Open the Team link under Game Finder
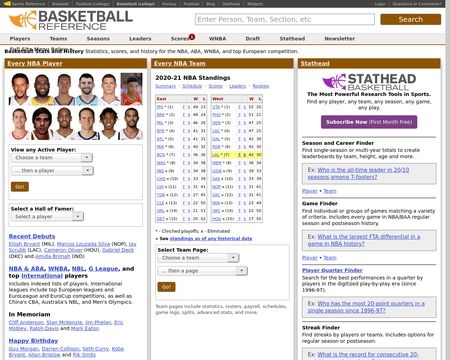This screenshot has width=450, height=360. [330, 258]
